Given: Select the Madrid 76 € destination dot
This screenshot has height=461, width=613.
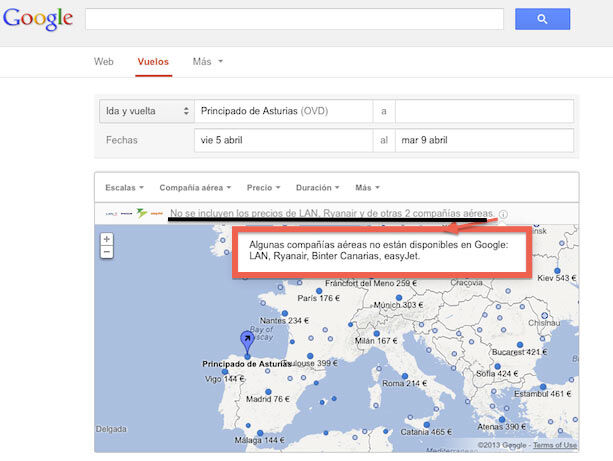Looking at the screenshot, I should tap(268, 391).
